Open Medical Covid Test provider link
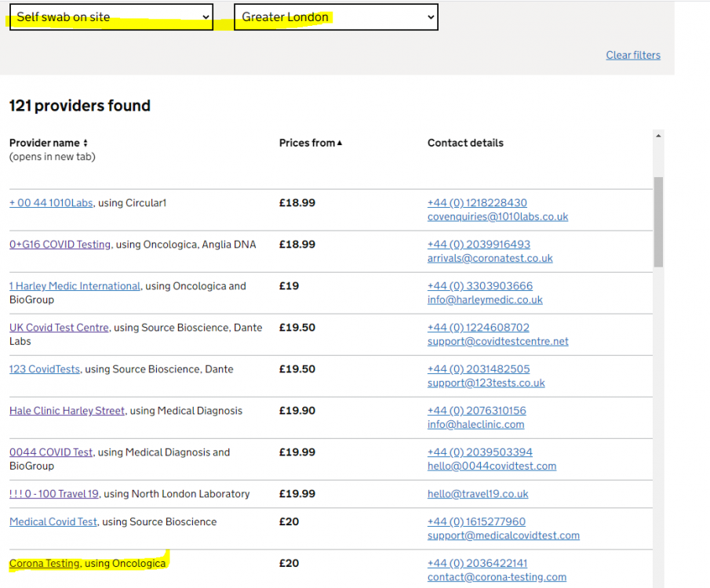 click(53, 522)
